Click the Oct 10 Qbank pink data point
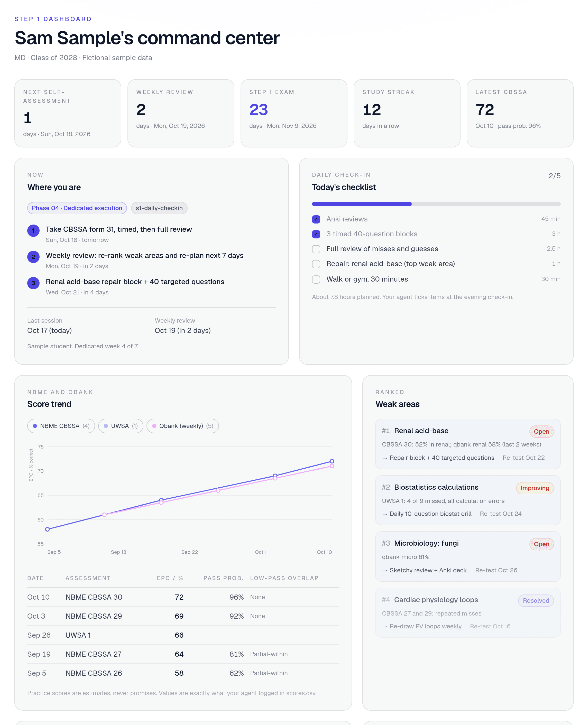The width and height of the screenshot is (588, 725). coord(332,466)
